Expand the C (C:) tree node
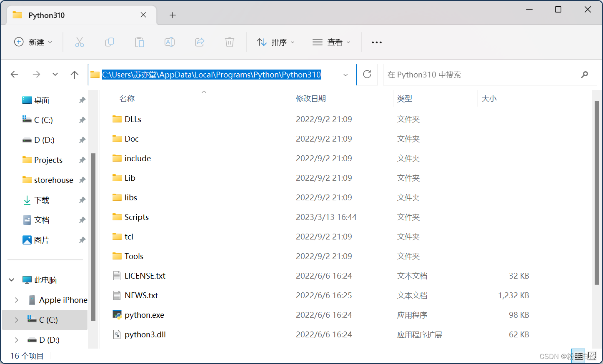Image resolution: width=603 pixels, height=364 pixels. tap(16, 320)
